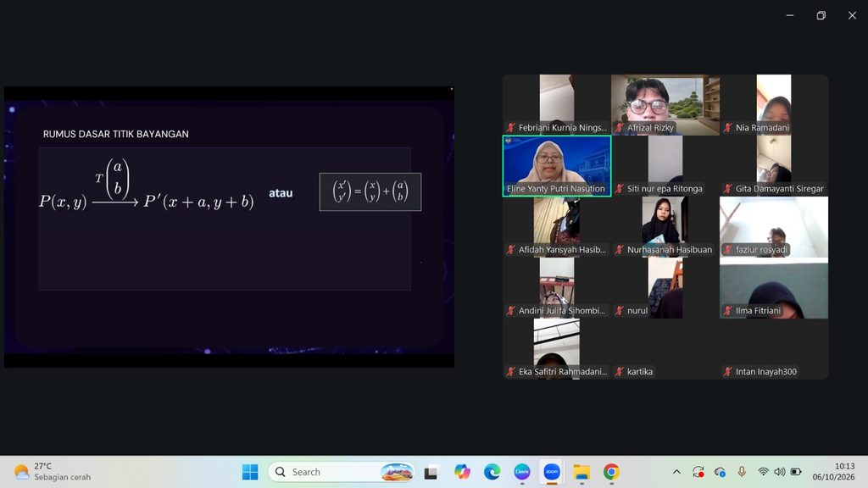
Task: Click the muted mic icon for Ilma Fitriani
Action: point(728,311)
